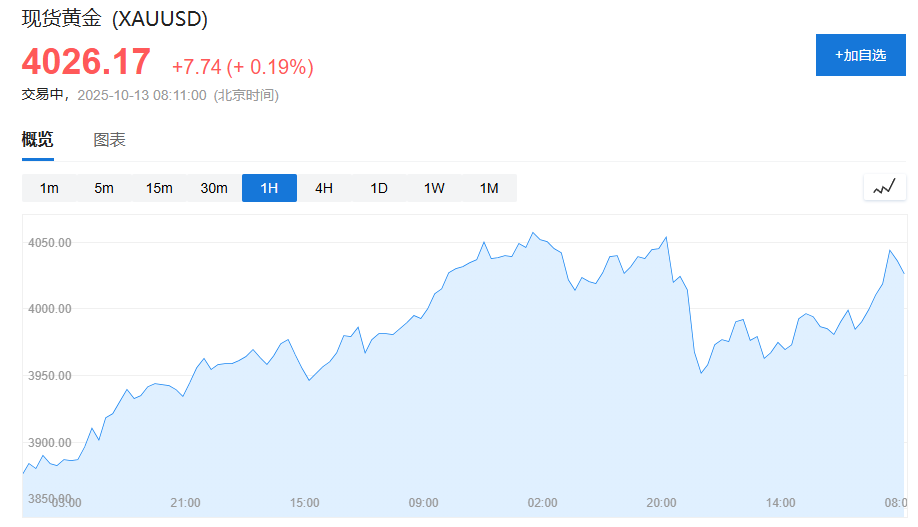
Task: Add XAUUSD to watchlist via +加自选
Action: (861, 55)
